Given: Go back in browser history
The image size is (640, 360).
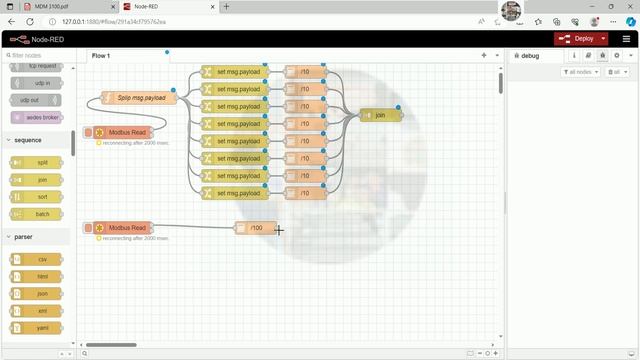Looking at the screenshot, I should coord(11,22).
